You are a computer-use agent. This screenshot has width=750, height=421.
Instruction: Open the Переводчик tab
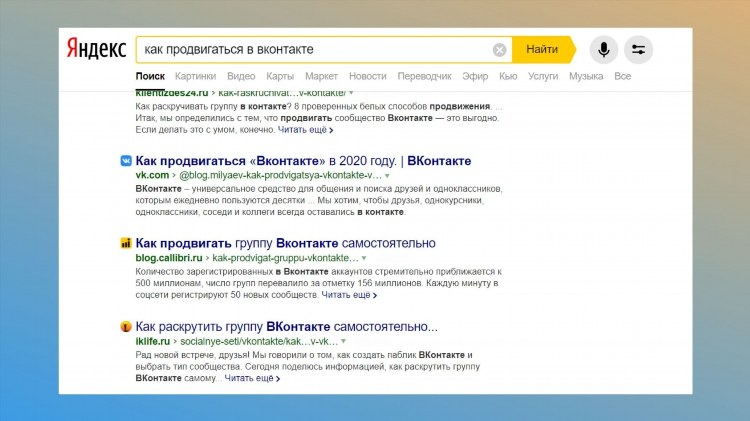424,76
